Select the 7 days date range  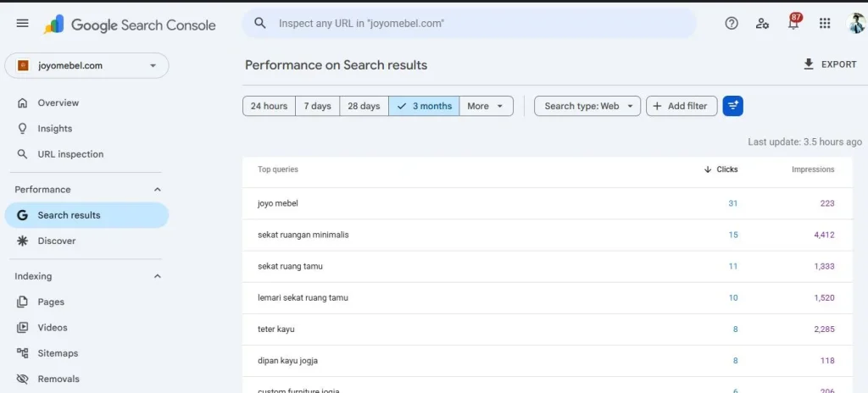[x=317, y=106]
